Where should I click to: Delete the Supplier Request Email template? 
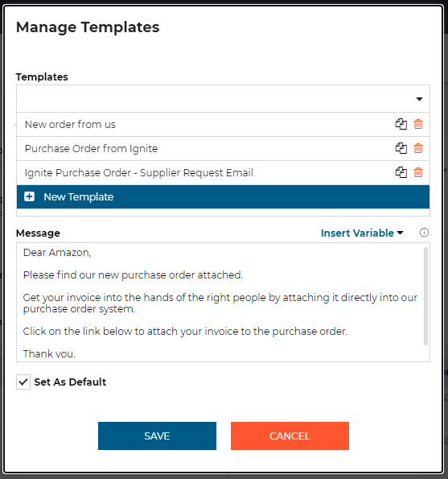click(418, 172)
